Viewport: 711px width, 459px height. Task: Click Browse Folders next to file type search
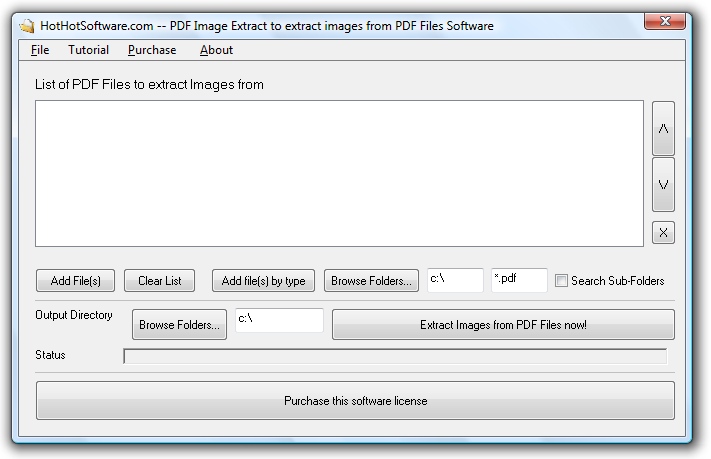[371, 281]
